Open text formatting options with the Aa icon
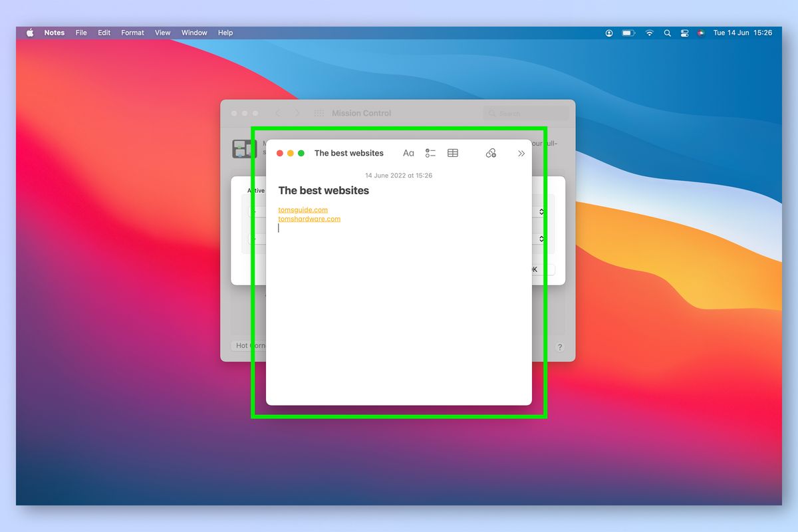The height and width of the screenshot is (532, 798). pos(408,153)
